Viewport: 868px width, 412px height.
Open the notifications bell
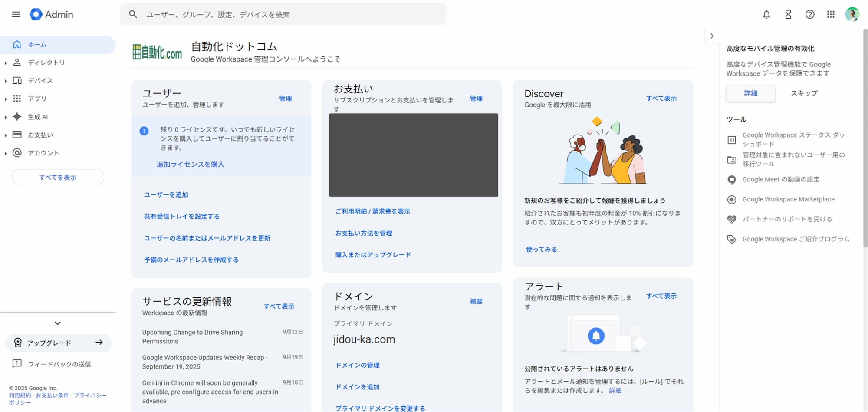coord(766,14)
